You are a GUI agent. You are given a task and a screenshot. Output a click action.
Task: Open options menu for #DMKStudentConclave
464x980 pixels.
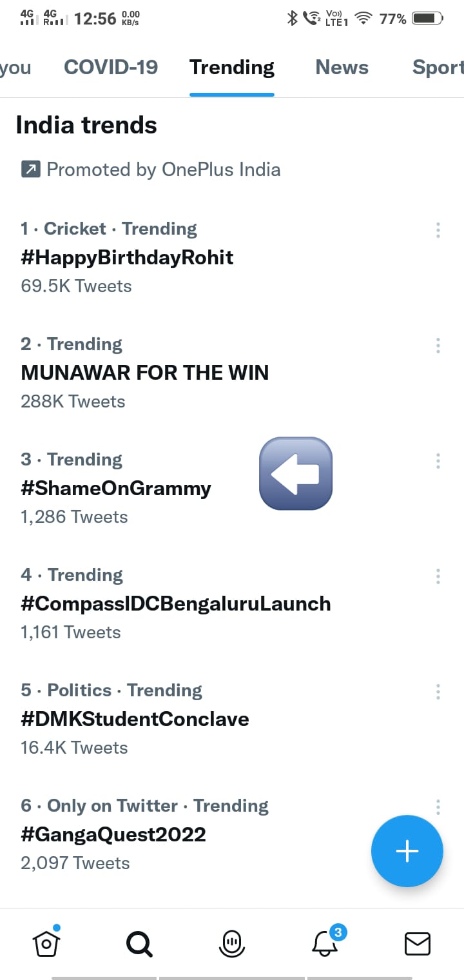(x=438, y=691)
